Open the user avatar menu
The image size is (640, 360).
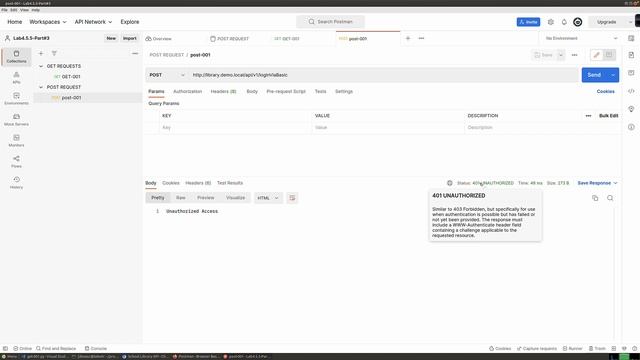pos(578,22)
